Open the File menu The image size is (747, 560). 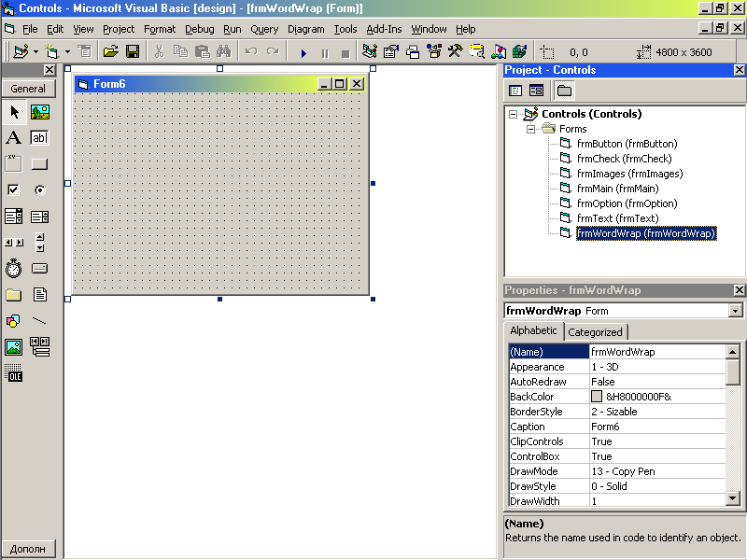coord(30,30)
